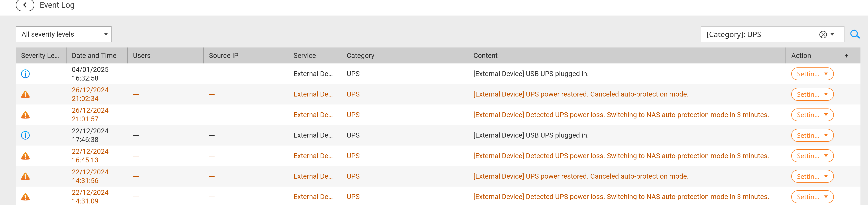The width and height of the screenshot is (868, 205).
Task: Click the Category UPS search field
Action: (762, 34)
